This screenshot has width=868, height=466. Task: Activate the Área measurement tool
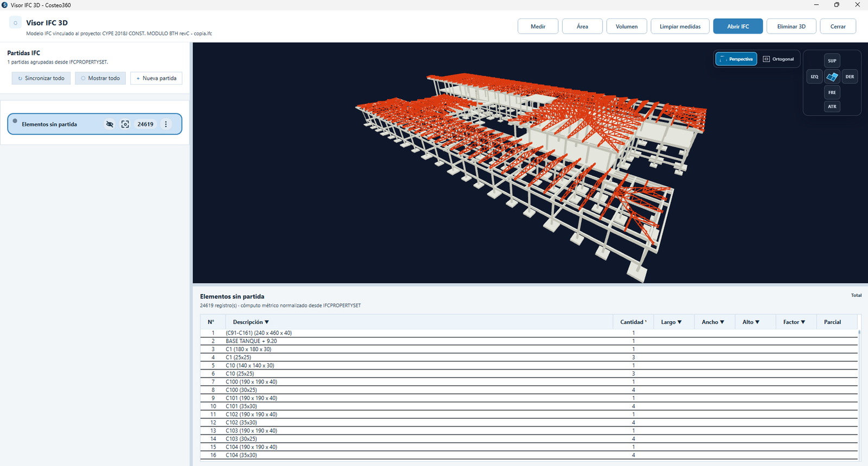click(582, 27)
